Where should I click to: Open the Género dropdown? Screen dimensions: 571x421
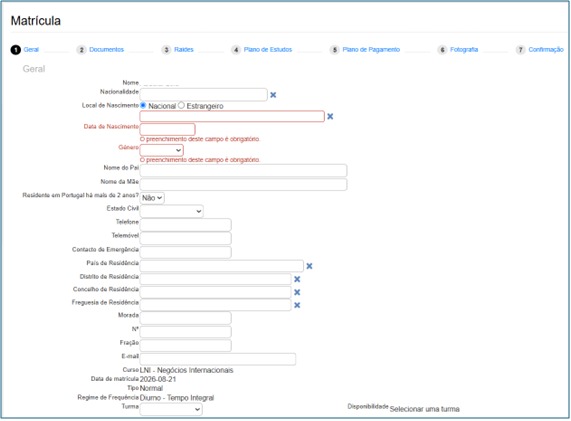click(x=162, y=150)
